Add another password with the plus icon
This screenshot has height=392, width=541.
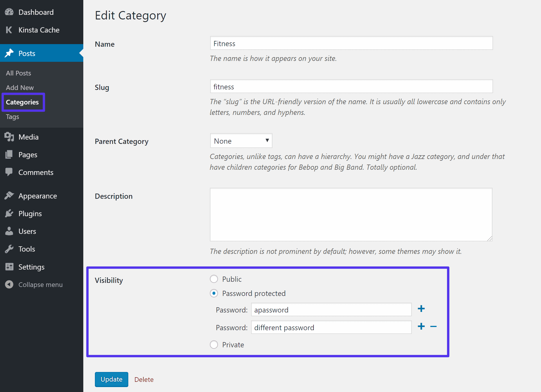click(421, 309)
